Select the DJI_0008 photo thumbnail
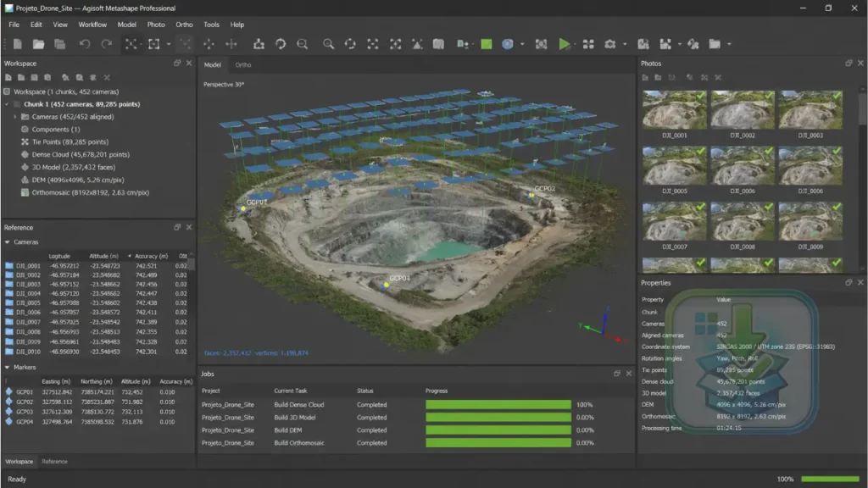This screenshot has width=868, height=488. [743, 222]
